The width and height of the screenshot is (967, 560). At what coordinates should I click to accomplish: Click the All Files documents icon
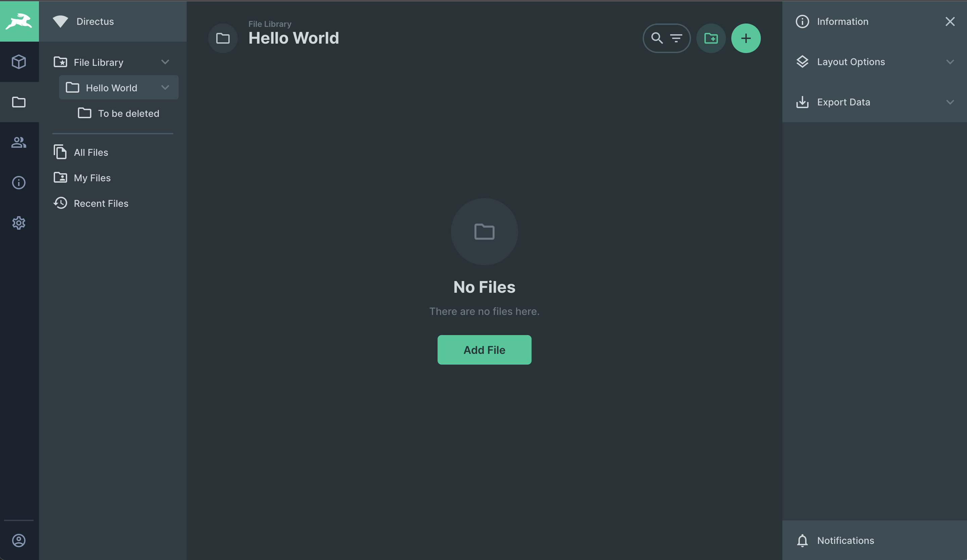click(60, 152)
